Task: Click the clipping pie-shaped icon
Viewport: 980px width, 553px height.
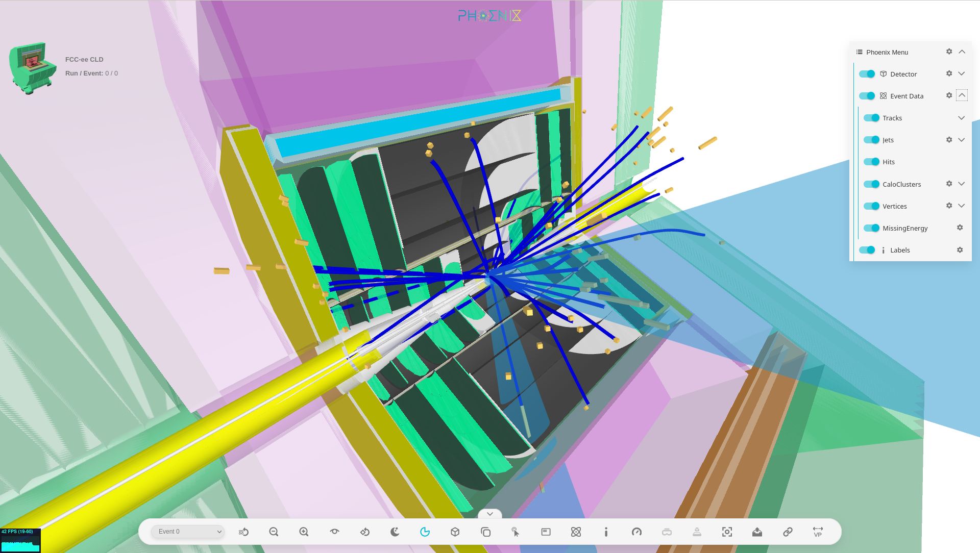Action: [425, 532]
